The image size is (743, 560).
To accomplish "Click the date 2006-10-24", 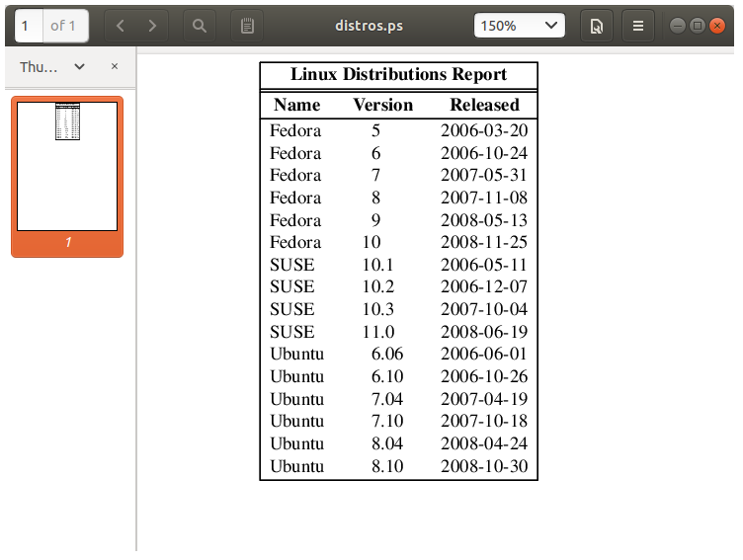I will (x=484, y=153).
